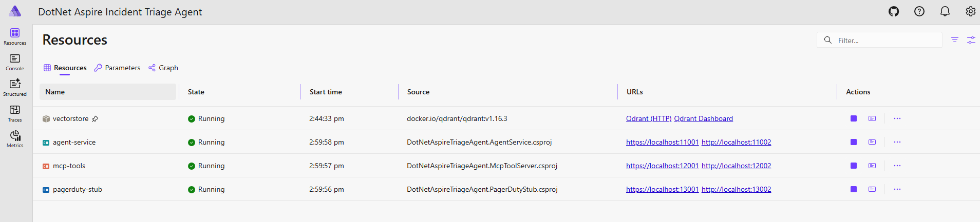This screenshot has width=980, height=222.
Task: Sort by the Source column header
Action: (418, 92)
